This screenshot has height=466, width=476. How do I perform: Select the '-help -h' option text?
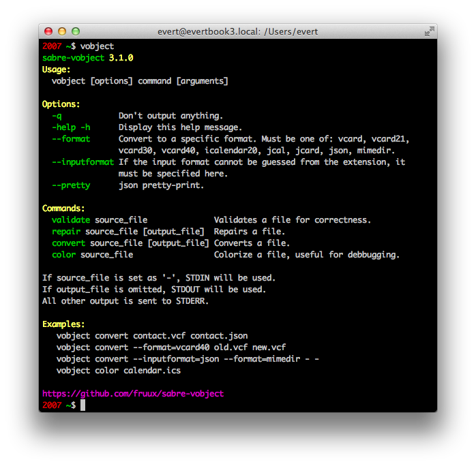[71, 127]
